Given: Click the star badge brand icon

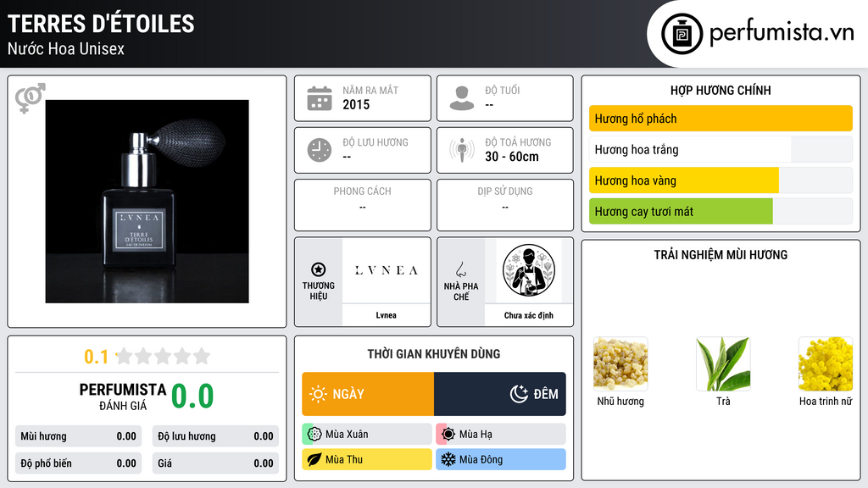Looking at the screenshot, I should click(319, 269).
